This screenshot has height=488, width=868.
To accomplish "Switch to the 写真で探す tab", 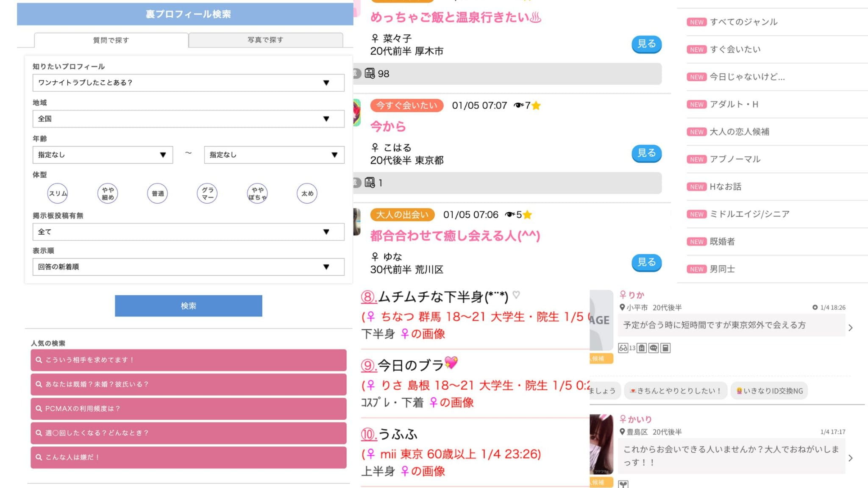I will click(266, 40).
